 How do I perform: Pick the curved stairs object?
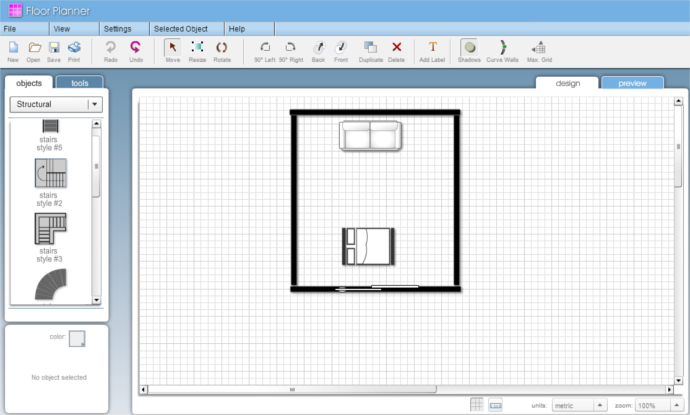51,284
